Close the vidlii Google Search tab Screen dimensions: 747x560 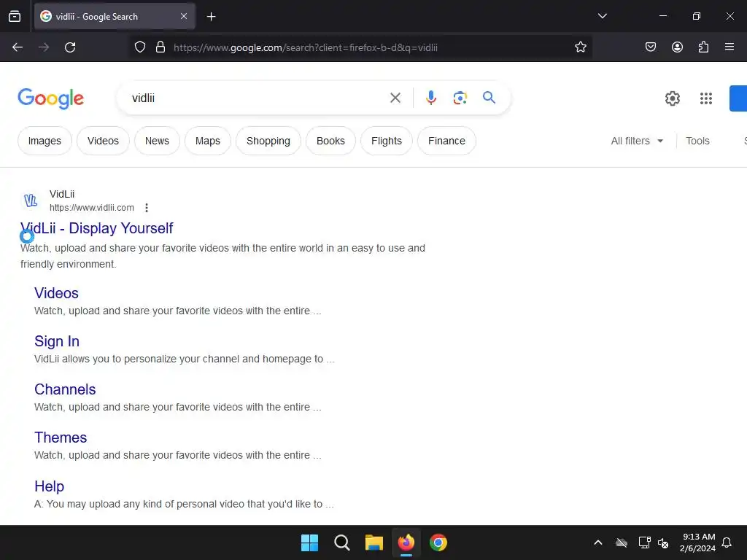pos(184,16)
